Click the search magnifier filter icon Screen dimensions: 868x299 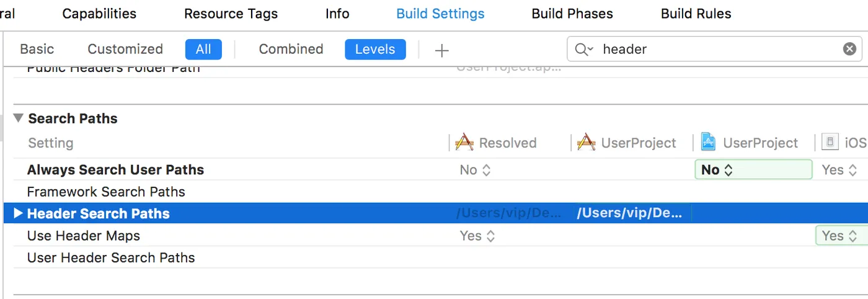(583, 49)
